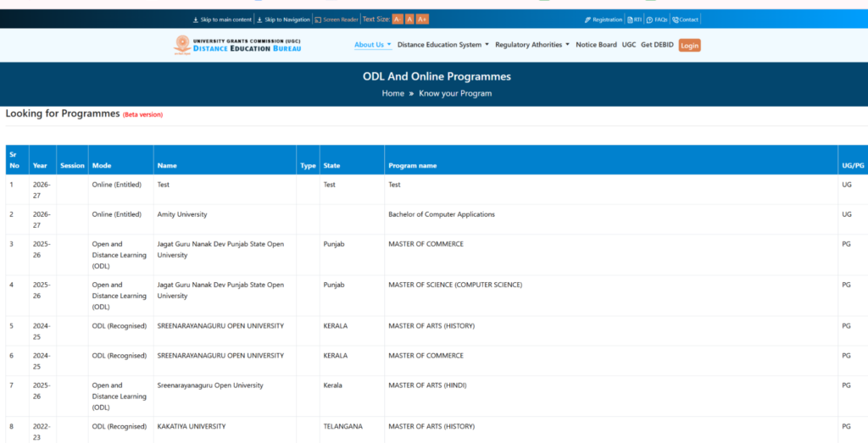Click the State column header
Screen dimensions: 868x443
click(x=352, y=160)
